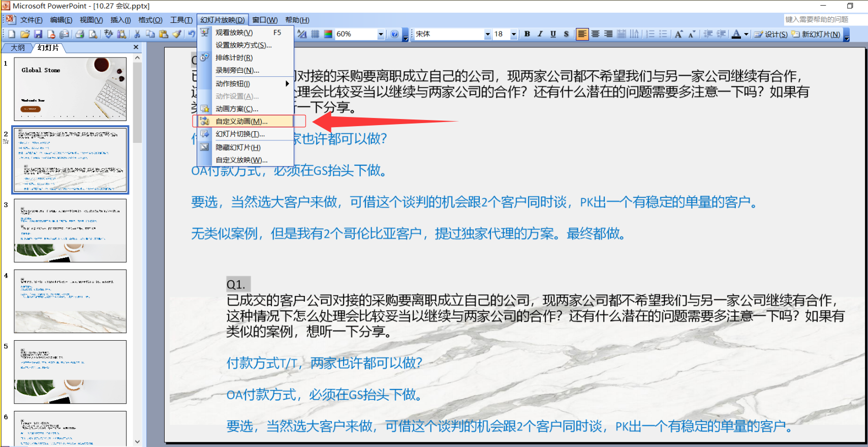Toggle the text direction button
This screenshot has height=447, width=868.
635,34
